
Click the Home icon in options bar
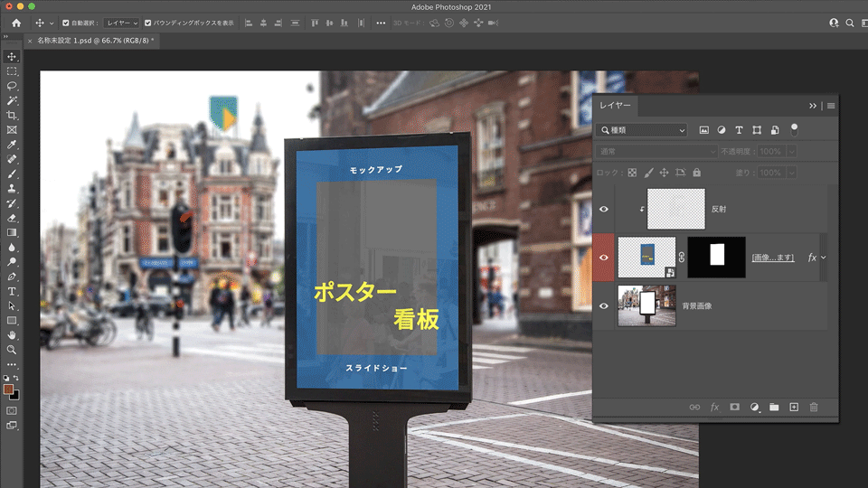pos(16,23)
